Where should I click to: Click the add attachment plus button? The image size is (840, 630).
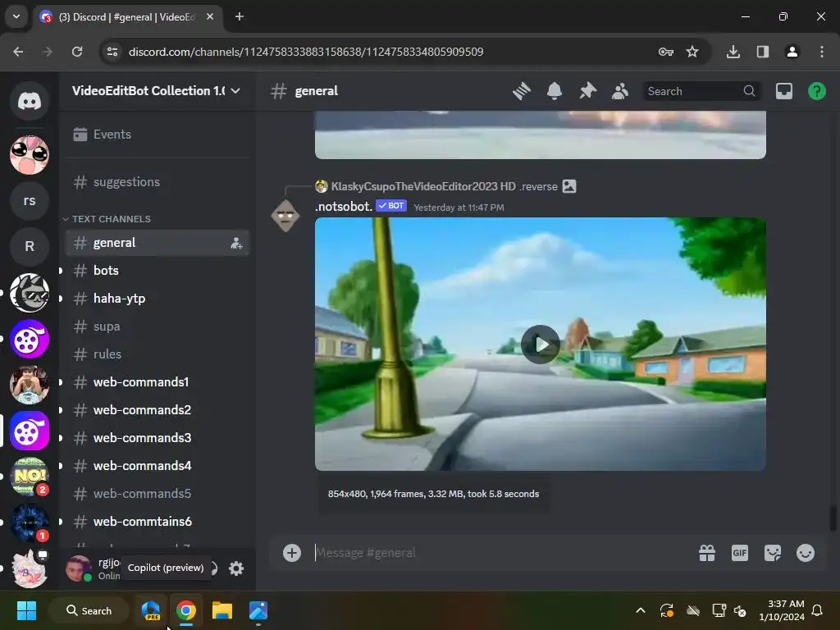pos(292,552)
